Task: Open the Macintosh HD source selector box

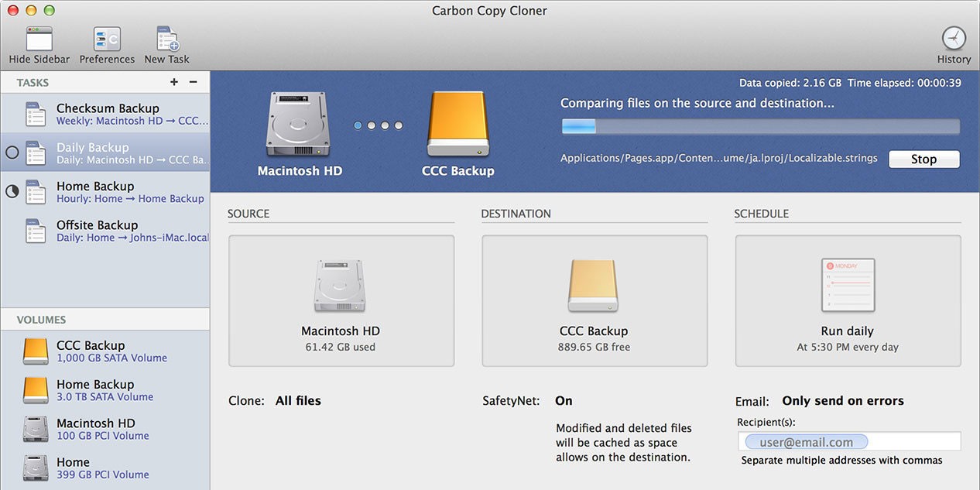Action: 341,301
